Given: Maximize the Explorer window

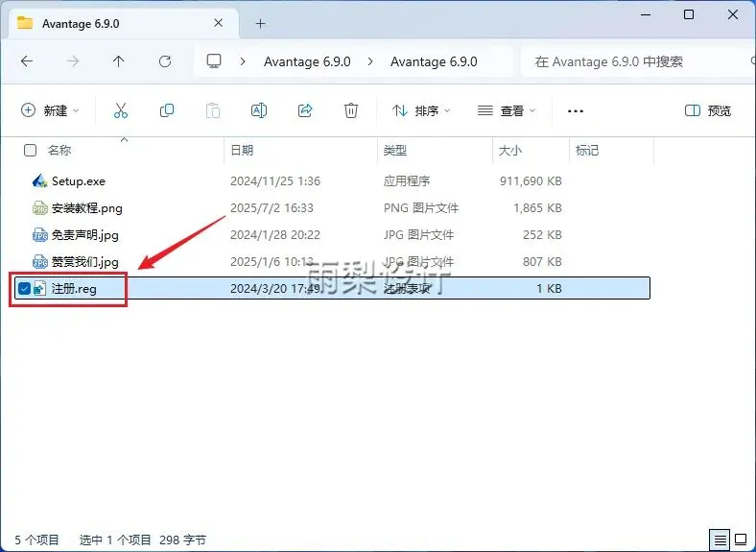Looking at the screenshot, I should click(689, 14).
